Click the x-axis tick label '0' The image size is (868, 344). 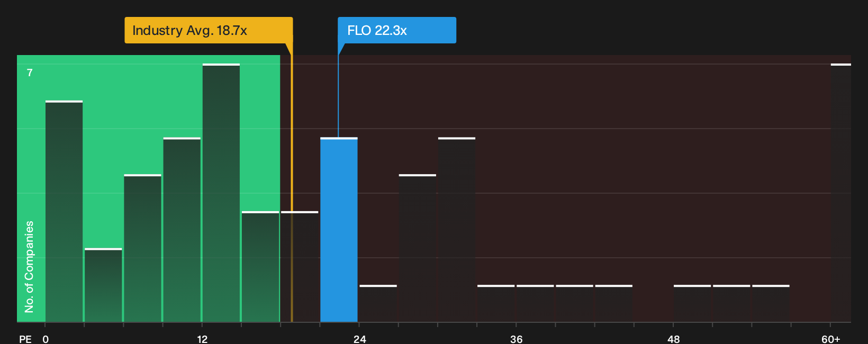pos(46,339)
